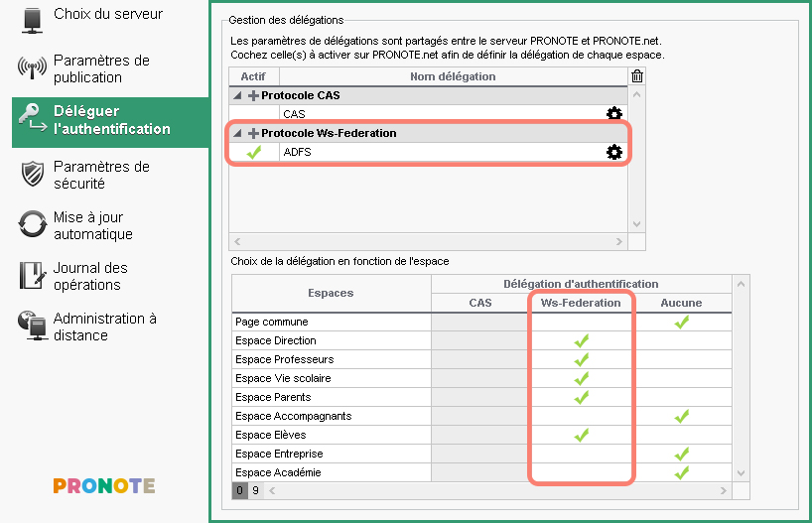This screenshot has height=523, width=812.
Task: Select the Page commune row label
Action: click(x=271, y=323)
